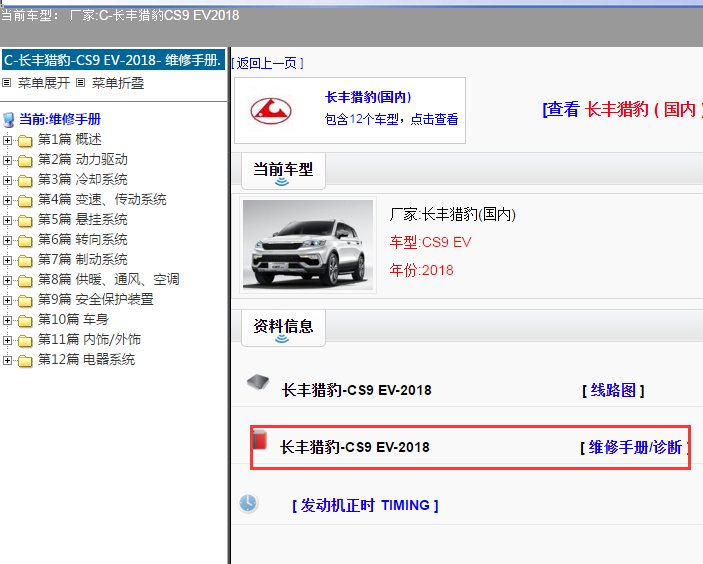Click the red repair manual book icon
The image size is (703, 564).
260,439
